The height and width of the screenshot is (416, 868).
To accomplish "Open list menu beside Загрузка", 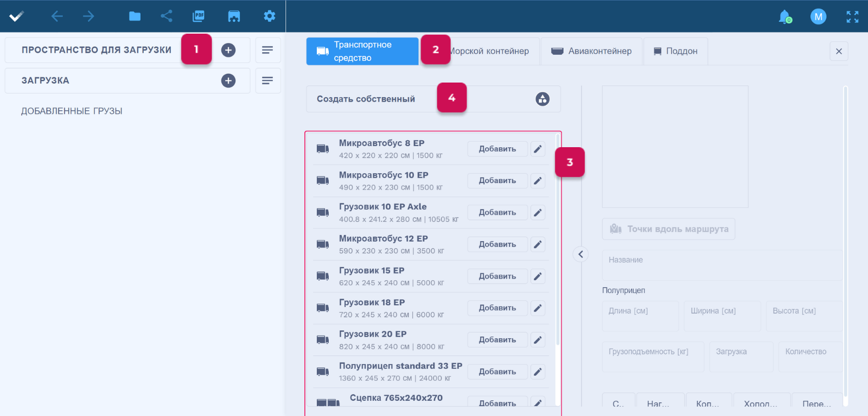I will coord(267,81).
